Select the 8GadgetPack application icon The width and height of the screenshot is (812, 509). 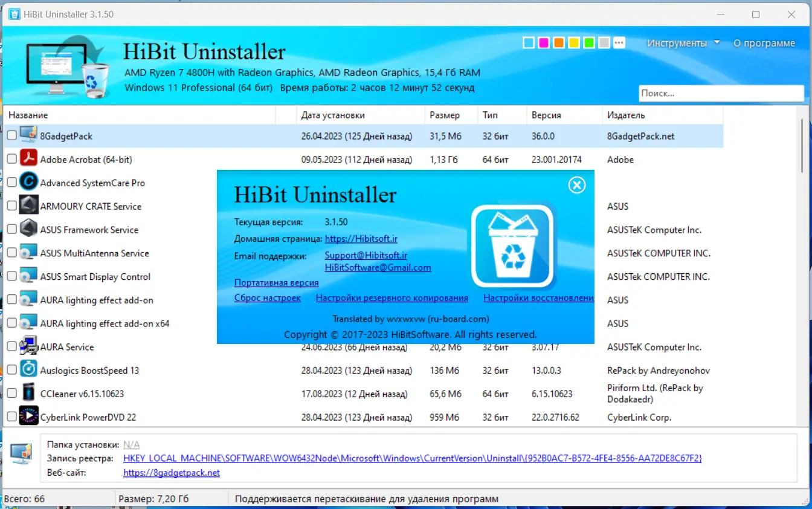tap(29, 135)
